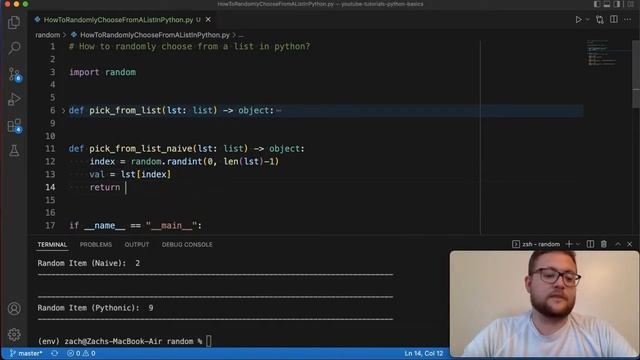Click the '__main__' string on line 17
The width and height of the screenshot is (640, 360).
click(x=171, y=226)
